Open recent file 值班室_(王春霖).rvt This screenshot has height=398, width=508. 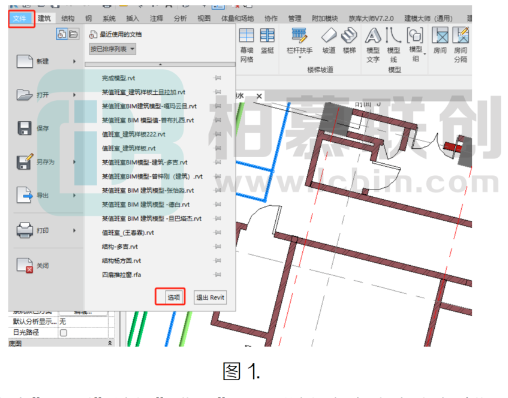pyautogui.click(x=128, y=232)
